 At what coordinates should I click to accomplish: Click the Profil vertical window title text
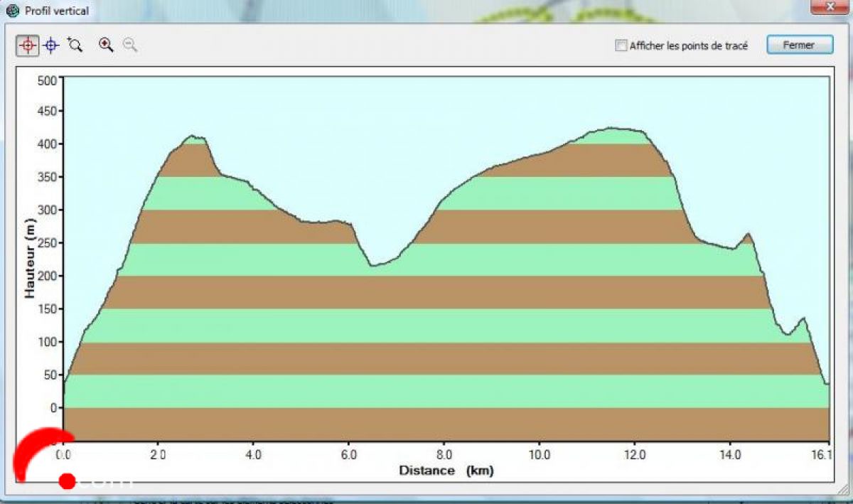(x=57, y=11)
